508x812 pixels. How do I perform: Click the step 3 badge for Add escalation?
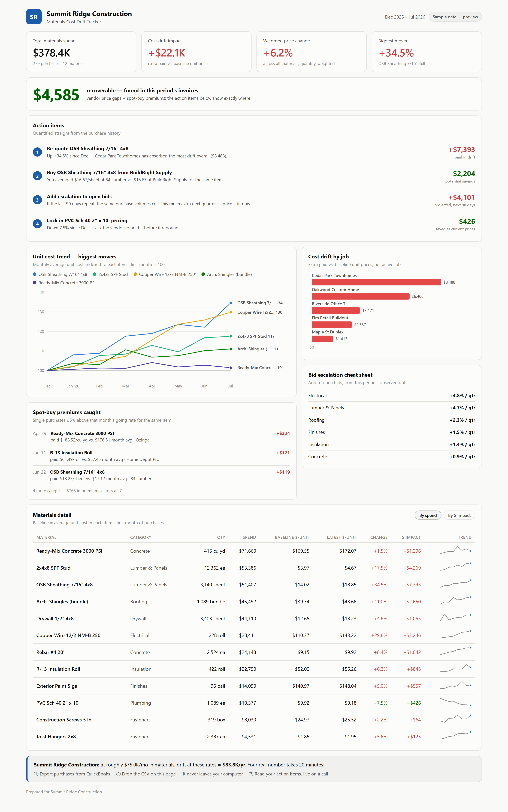[37, 200]
